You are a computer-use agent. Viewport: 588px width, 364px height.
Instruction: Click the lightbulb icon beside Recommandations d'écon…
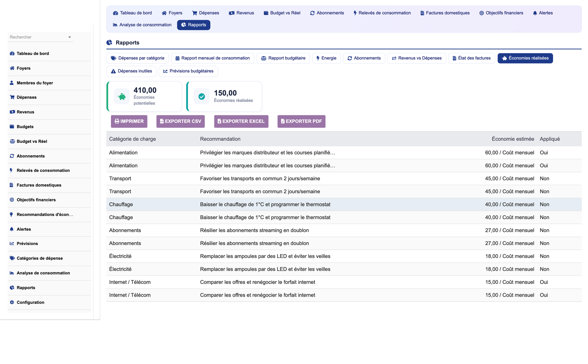[x=11, y=214]
